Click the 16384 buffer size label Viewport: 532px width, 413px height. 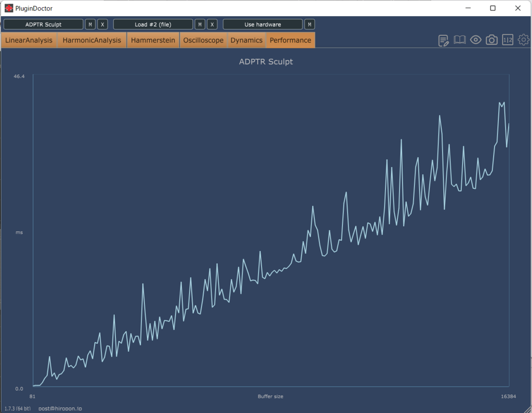[x=508, y=396]
